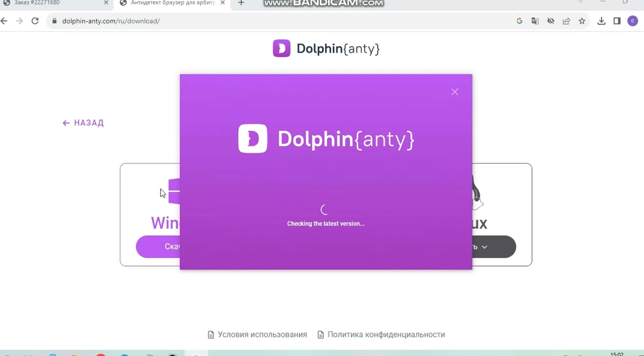Reload the dolphin-anty download page
The height and width of the screenshot is (356, 644).
35,21
